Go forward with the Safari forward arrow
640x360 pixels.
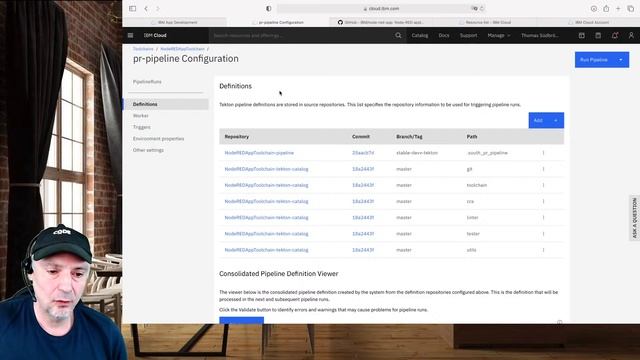[158, 9]
